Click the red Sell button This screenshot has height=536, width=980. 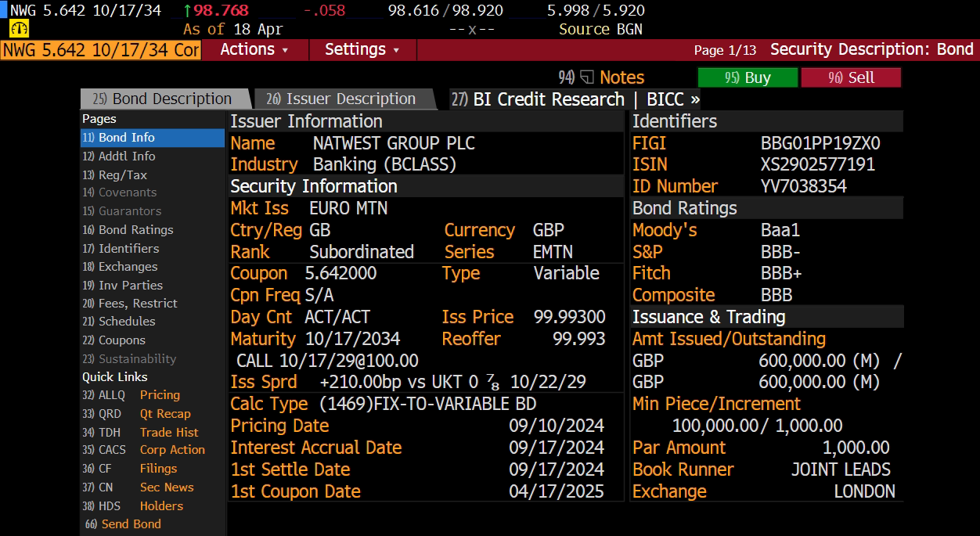(851, 77)
